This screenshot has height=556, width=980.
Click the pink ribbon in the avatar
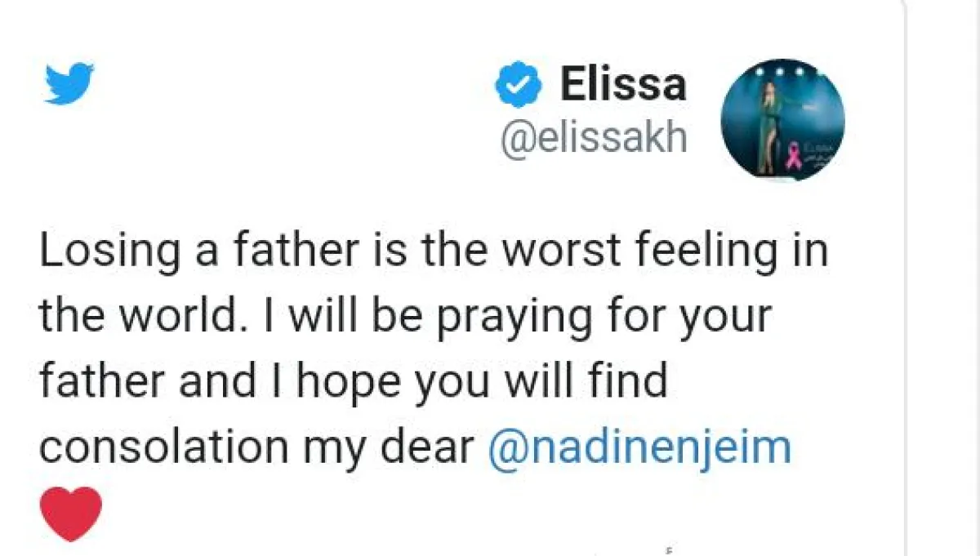coord(792,154)
